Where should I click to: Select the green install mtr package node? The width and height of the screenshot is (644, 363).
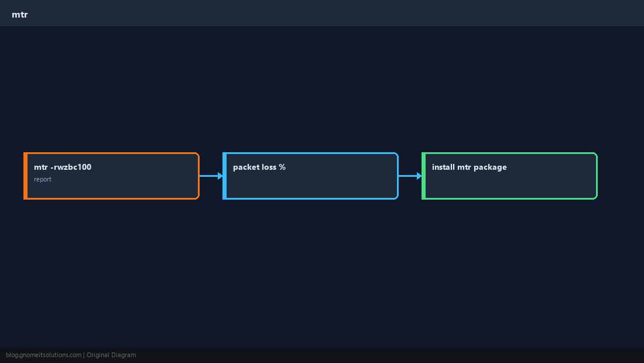tap(509, 176)
